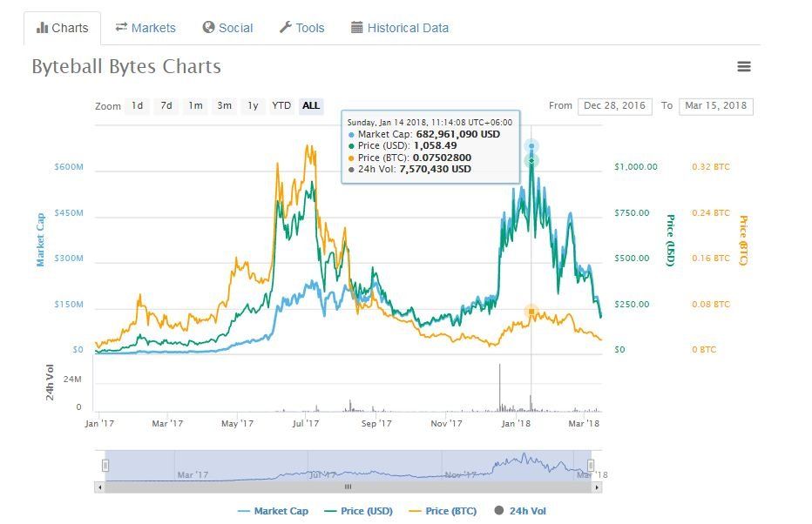This screenshot has width=812, height=524.
Task: Click the tooltip 24h Vol value 7,570,430 USD
Action: (435, 169)
